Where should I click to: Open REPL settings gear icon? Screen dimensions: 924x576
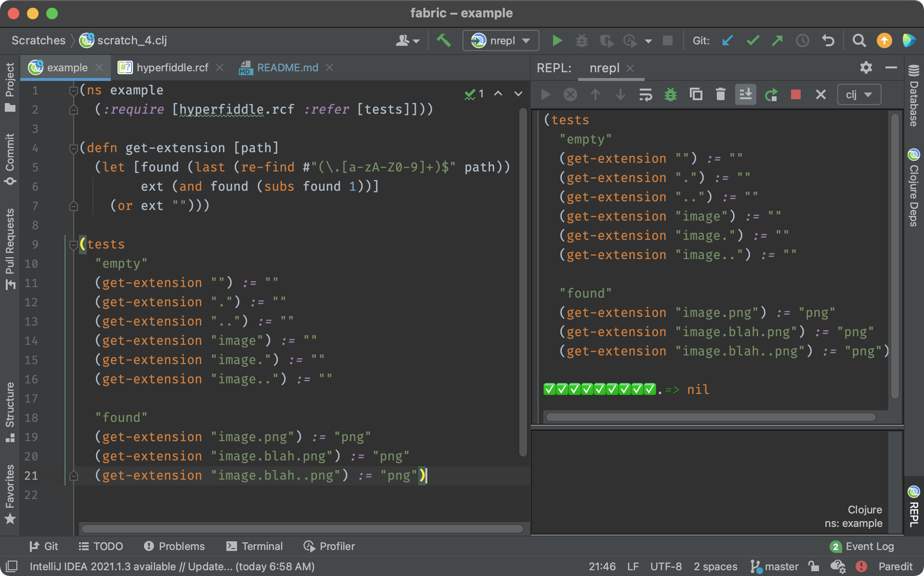[866, 68]
